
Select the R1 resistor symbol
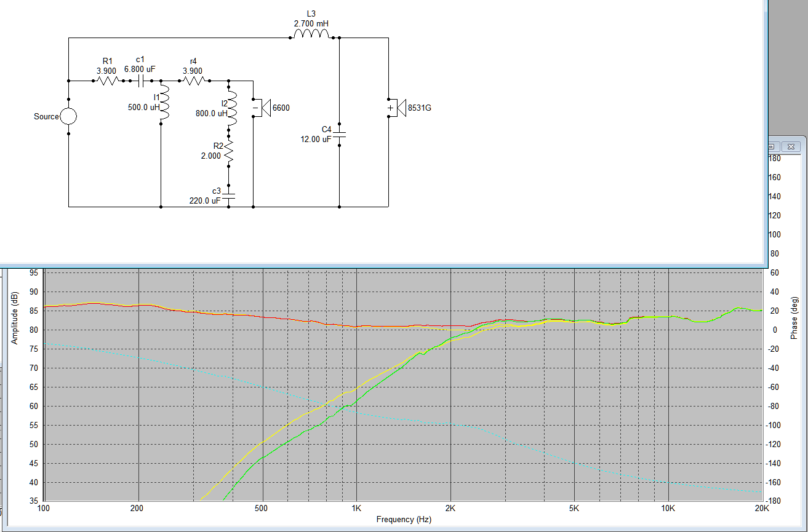[108, 81]
